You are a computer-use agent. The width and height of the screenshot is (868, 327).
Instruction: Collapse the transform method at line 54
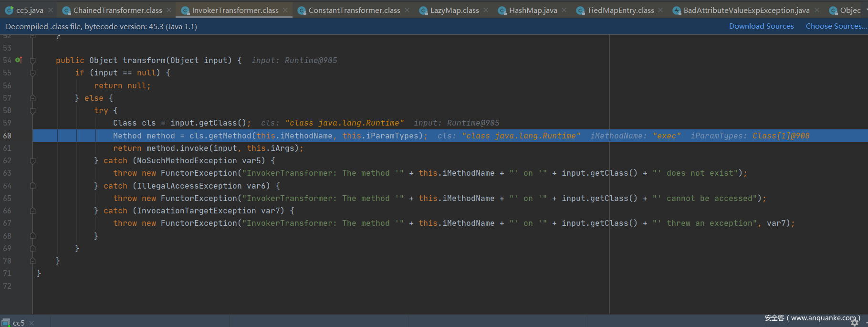[x=33, y=61]
